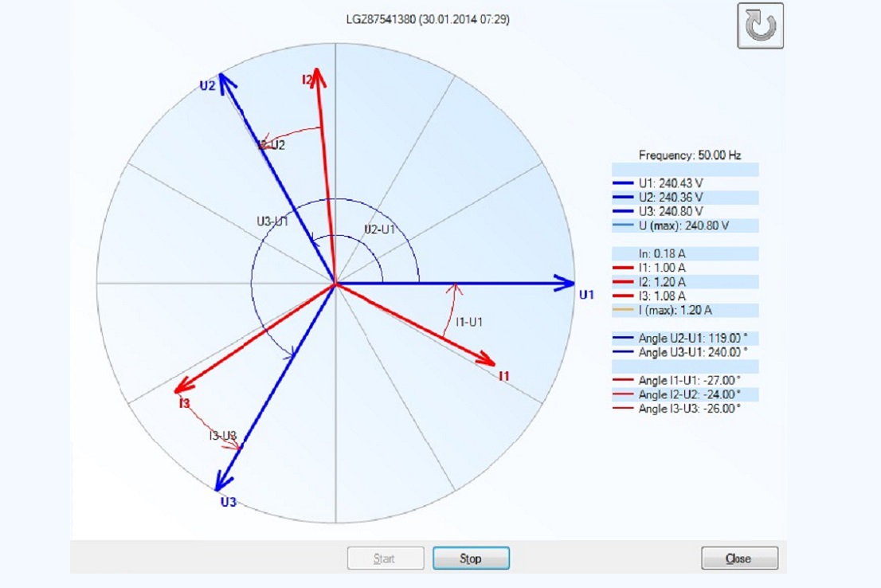Click the U3 vector label at the bottom
881x588 pixels.
[x=229, y=502]
